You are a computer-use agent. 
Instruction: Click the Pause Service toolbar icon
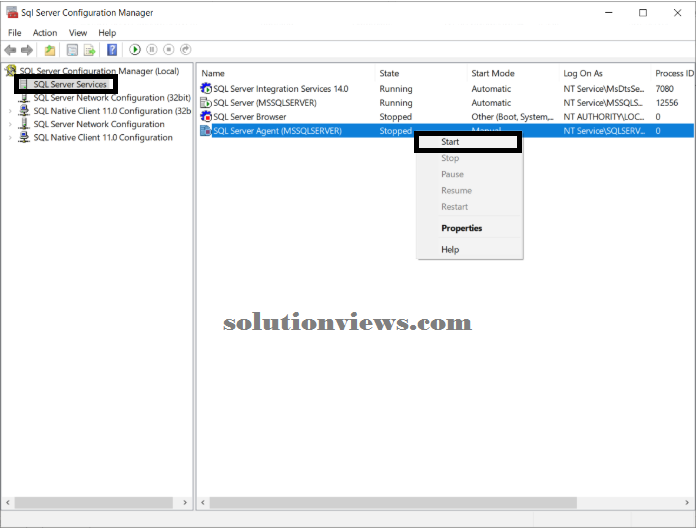click(x=152, y=50)
